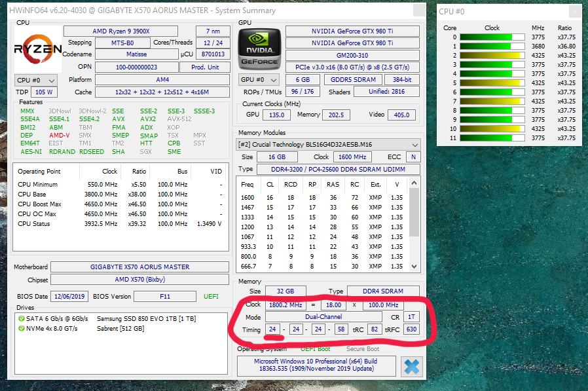Click the MTS-B0 stepping field
The width and height of the screenshot is (588, 391).
122,43
